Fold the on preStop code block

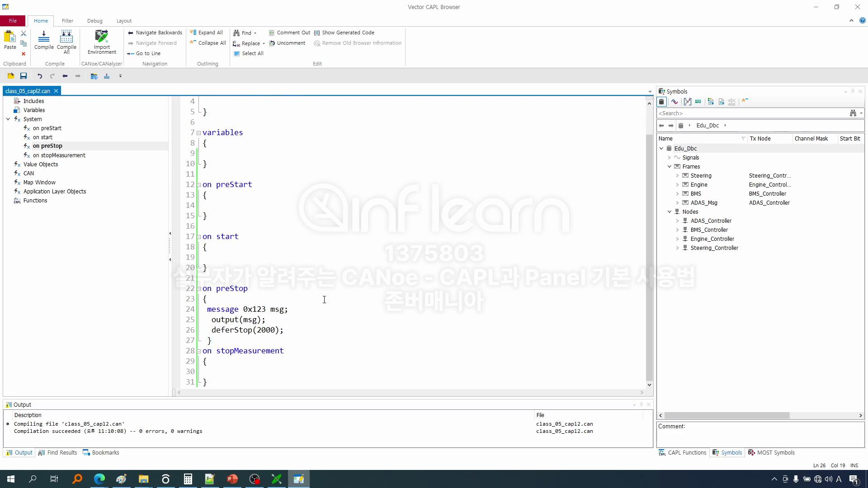coord(198,289)
